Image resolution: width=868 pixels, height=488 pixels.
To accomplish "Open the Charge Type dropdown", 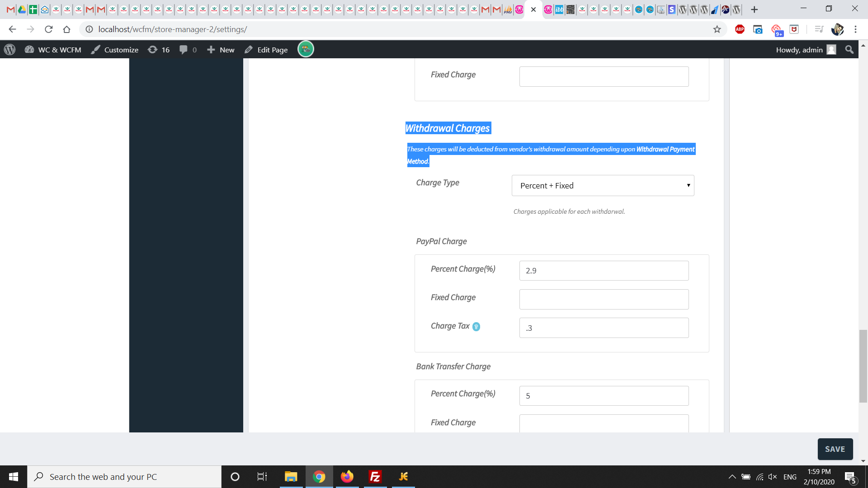I will click(x=603, y=186).
